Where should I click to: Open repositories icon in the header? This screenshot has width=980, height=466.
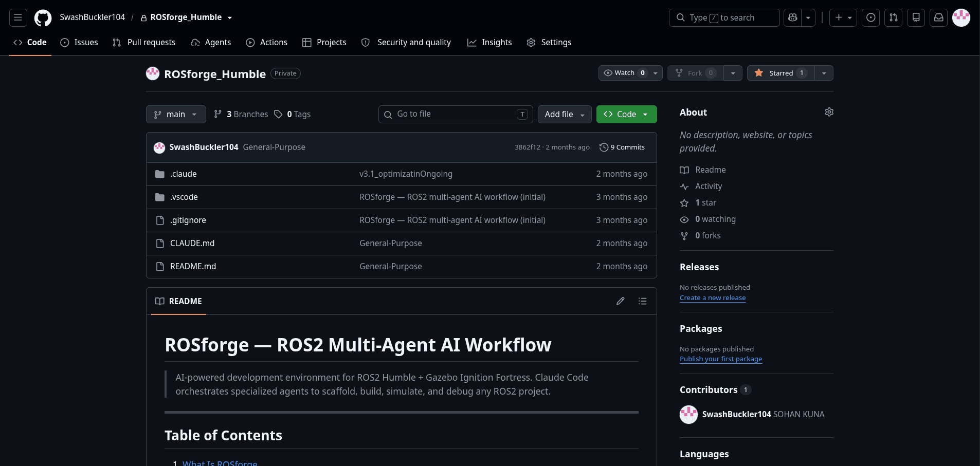point(916,17)
